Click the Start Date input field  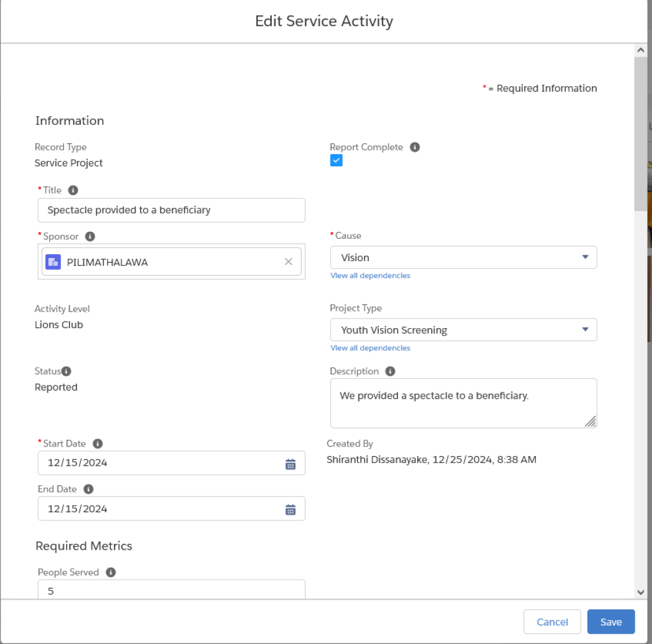click(171, 462)
